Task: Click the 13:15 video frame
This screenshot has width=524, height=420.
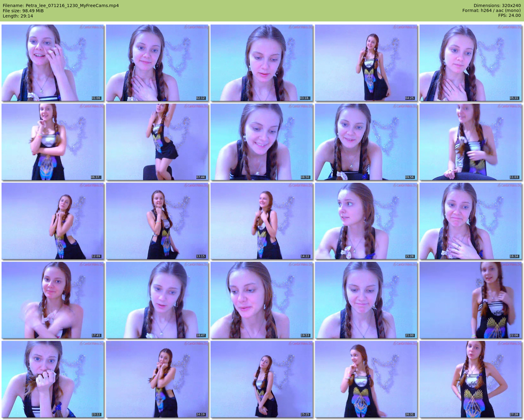Action: click(x=157, y=221)
